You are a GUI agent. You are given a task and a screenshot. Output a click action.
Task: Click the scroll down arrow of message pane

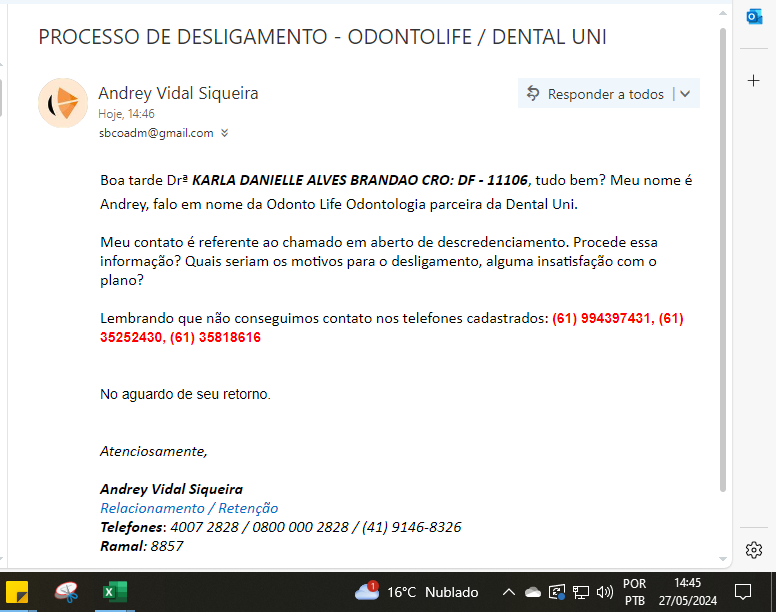(x=723, y=559)
